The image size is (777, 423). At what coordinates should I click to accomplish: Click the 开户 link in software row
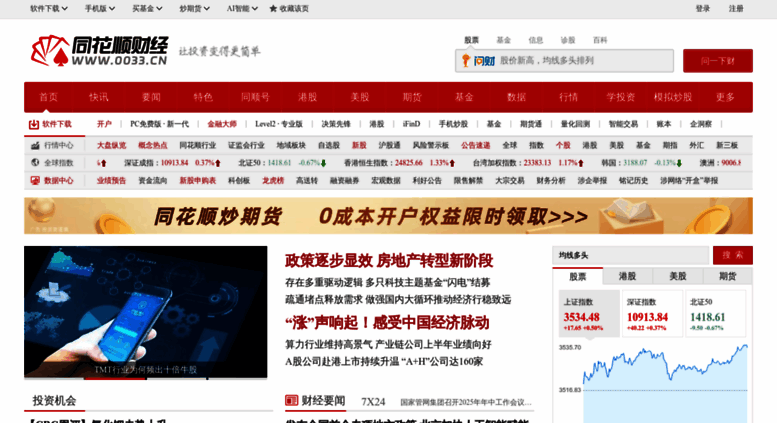(104, 124)
